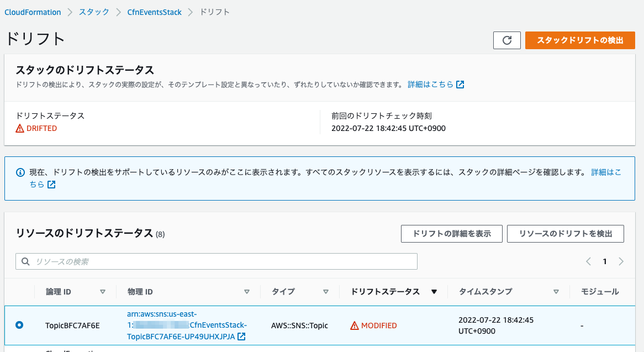This screenshot has height=352, width=644.
Task: Click the resource count (8) label
Action: [160, 234]
